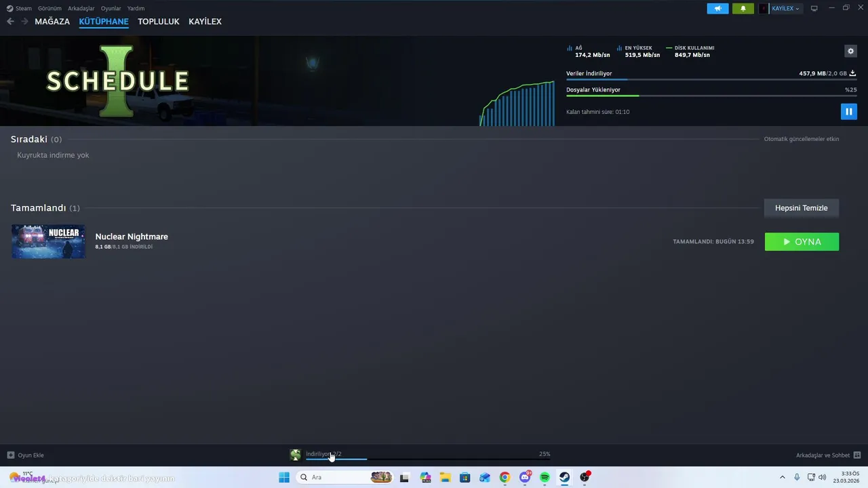This screenshot has width=868, height=488.
Task: Switch to the TOPLULUK tab
Action: [158, 22]
